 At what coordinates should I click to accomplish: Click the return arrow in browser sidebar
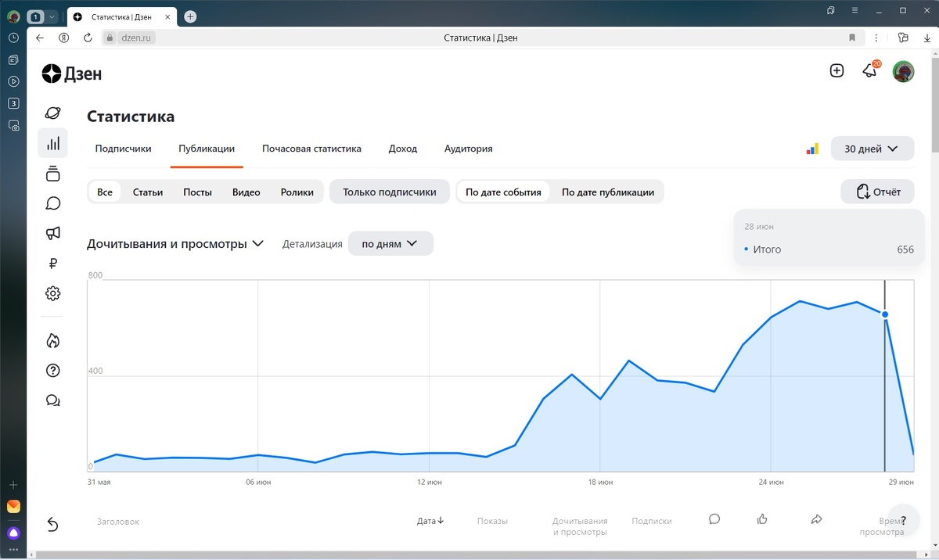point(52,524)
